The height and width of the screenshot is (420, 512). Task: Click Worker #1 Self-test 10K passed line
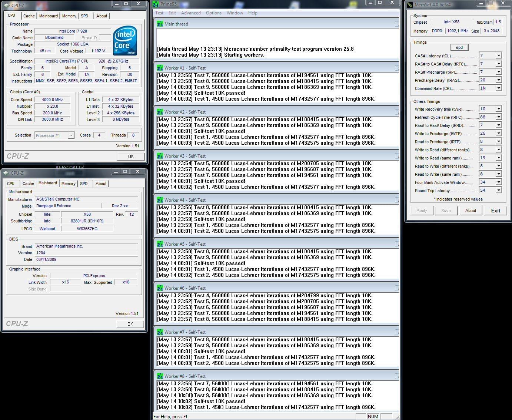tap(201, 93)
